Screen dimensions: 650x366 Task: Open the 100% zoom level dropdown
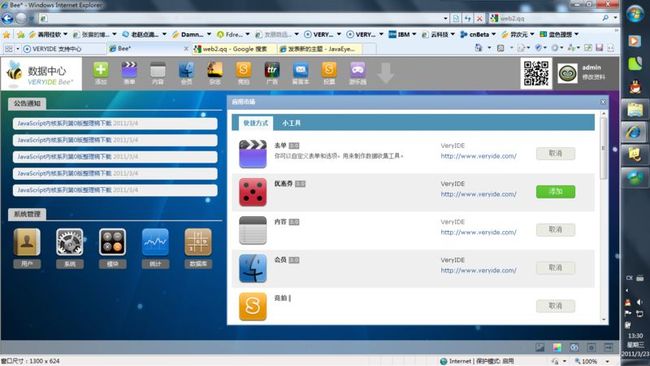pos(608,361)
